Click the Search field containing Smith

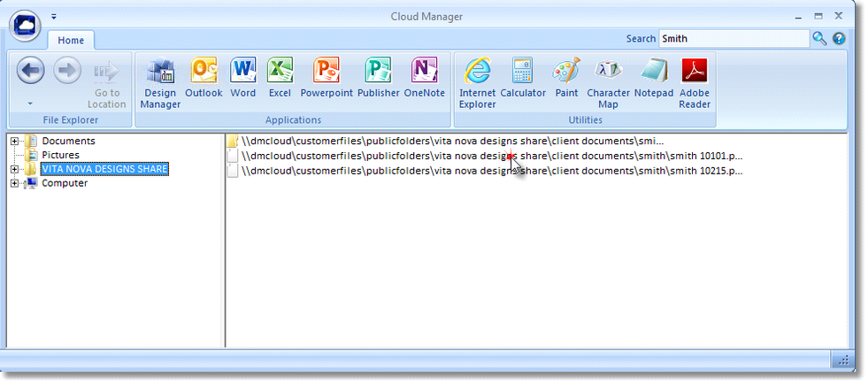[x=734, y=39]
